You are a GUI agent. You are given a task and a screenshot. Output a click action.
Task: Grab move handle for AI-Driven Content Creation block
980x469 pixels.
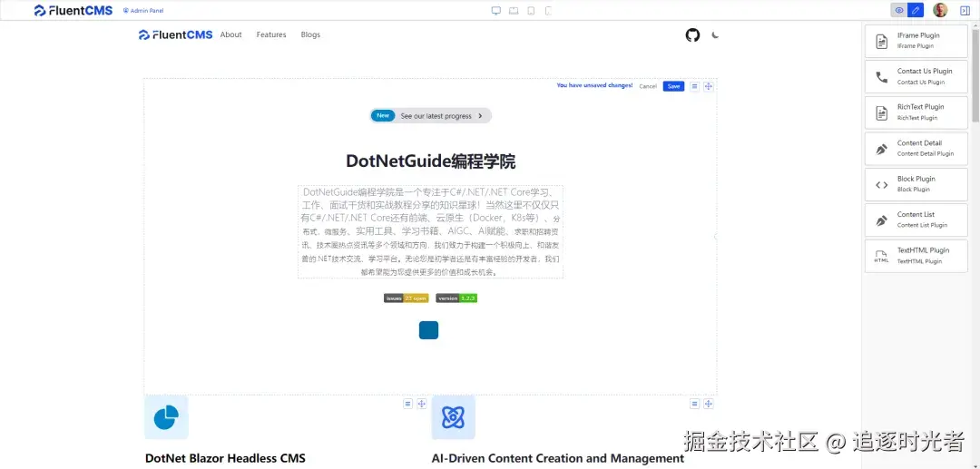tap(708, 404)
